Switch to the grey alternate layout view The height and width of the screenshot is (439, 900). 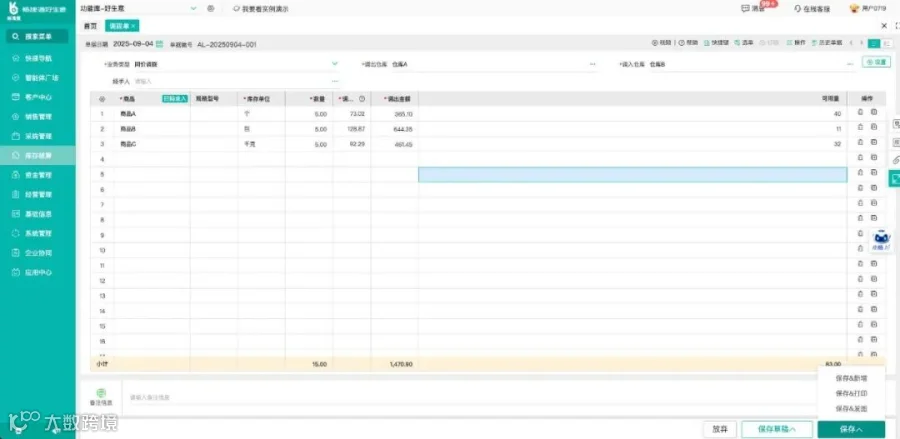[887, 43]
